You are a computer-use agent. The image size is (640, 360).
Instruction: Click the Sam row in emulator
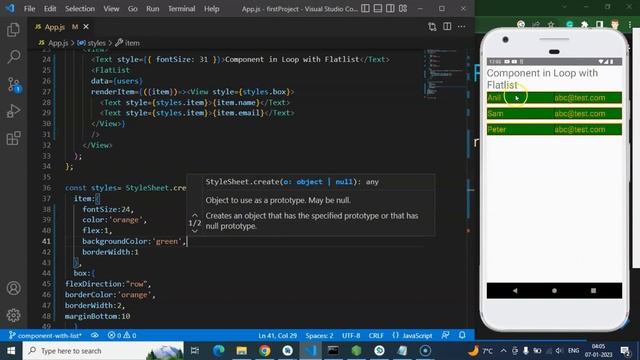554,113
